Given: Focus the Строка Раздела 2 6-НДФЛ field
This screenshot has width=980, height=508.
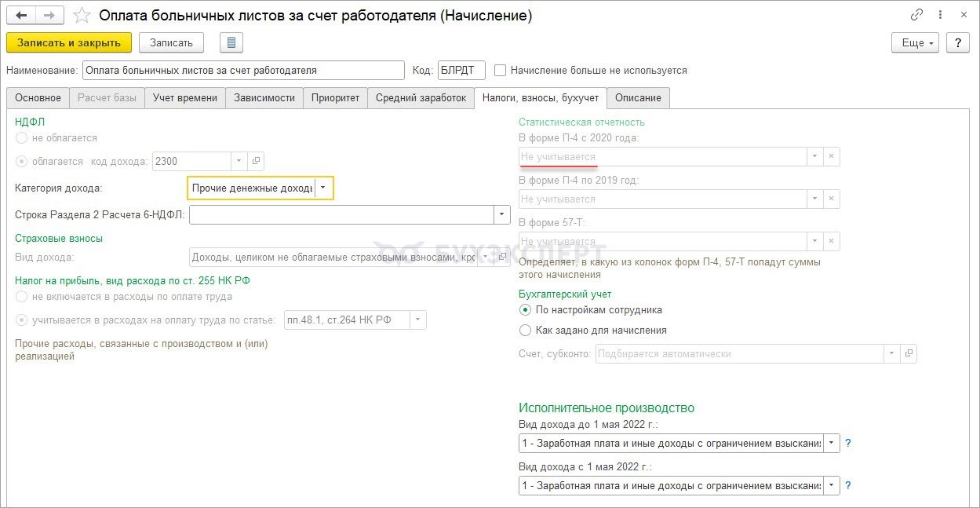Looking at the screenshot, I should click(x=341, y=215).
